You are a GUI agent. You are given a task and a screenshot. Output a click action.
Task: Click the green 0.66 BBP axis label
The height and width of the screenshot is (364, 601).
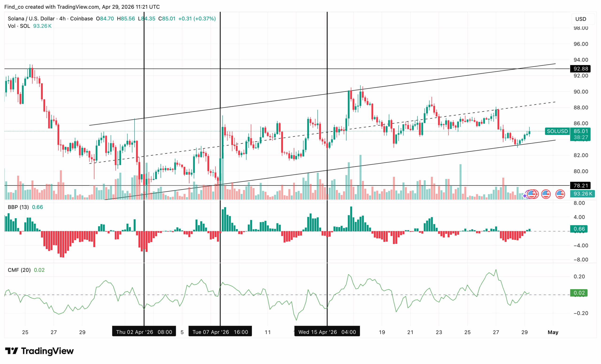pyautogui.click(x=579, y=229)
